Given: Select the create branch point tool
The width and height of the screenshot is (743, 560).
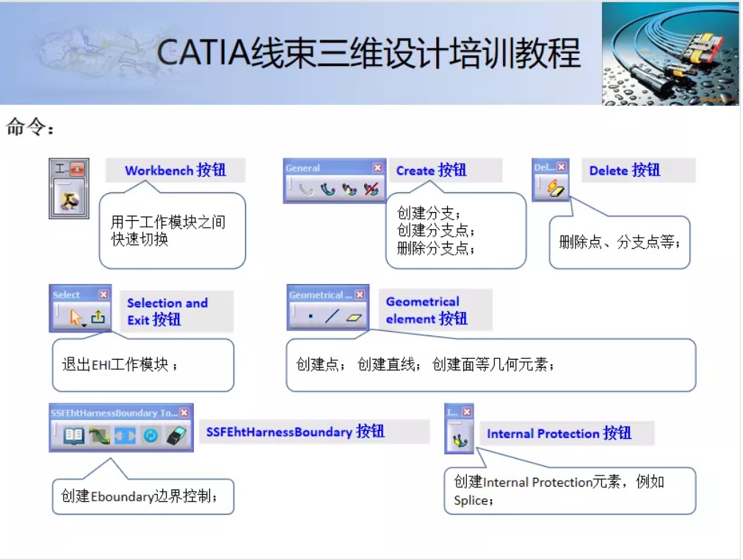Looking at the screenshot, I should (x=348, y=189).
